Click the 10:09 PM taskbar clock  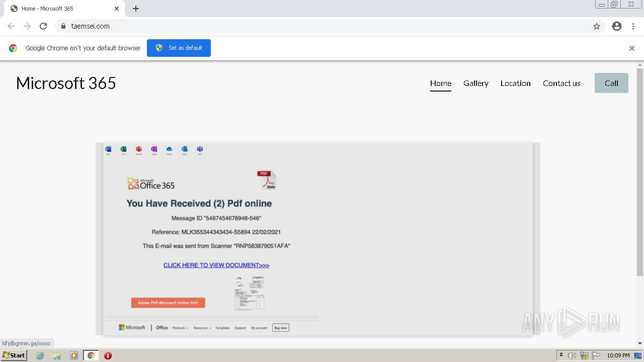(618, 355)
